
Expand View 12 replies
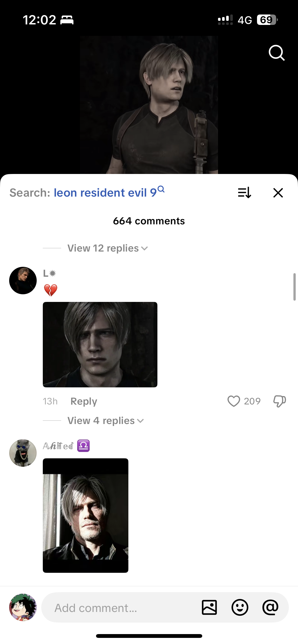click(107, 248)
